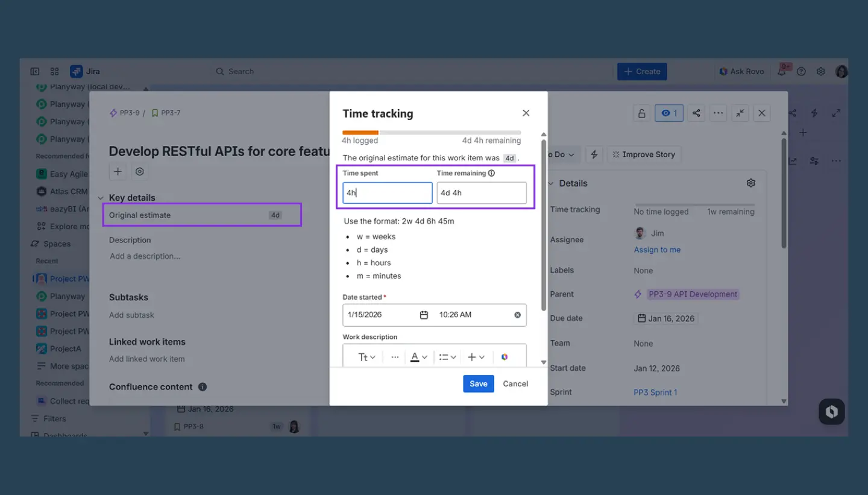Image resolution: width=868 pixels, height=495 pixels.
Task: Open the watch icon showing watchers count
Action: point(669,113)
